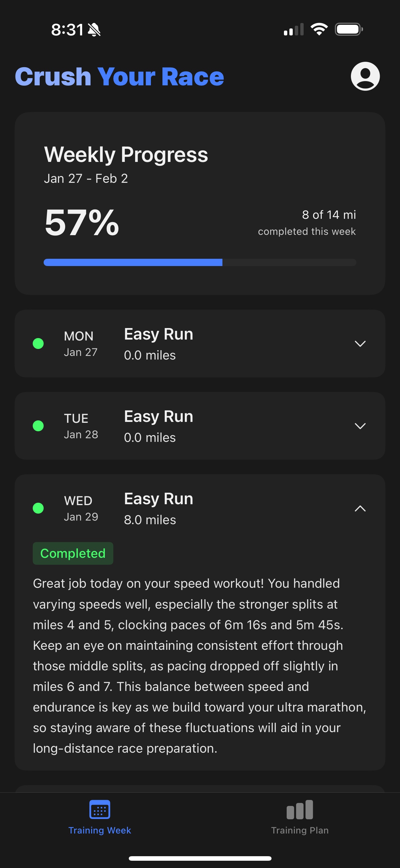The width and height of the screenshot is (400, 868).
Task: Switch to the Training Plan tab
Action: (300, 817)
